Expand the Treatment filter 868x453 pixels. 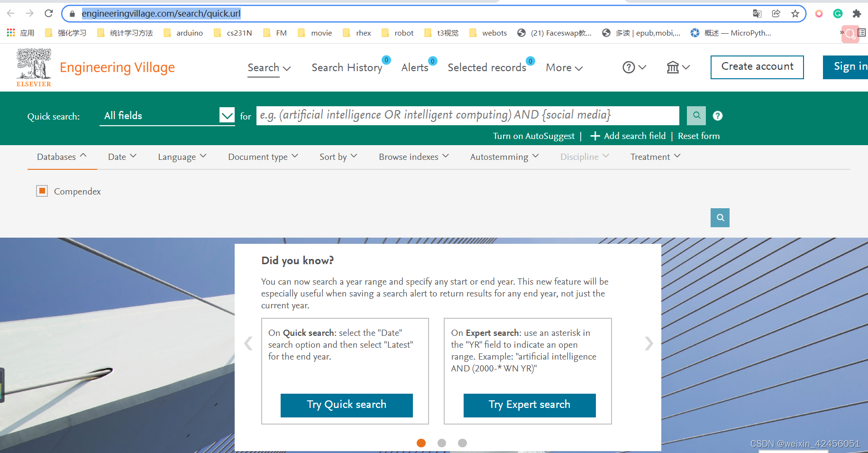[655, 157]
